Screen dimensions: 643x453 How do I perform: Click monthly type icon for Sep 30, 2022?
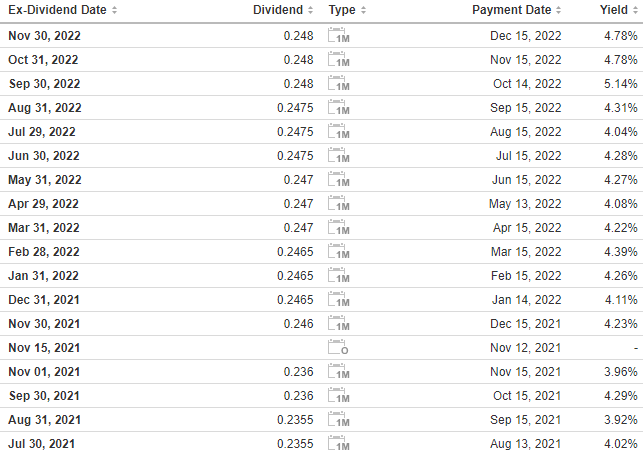339,84
